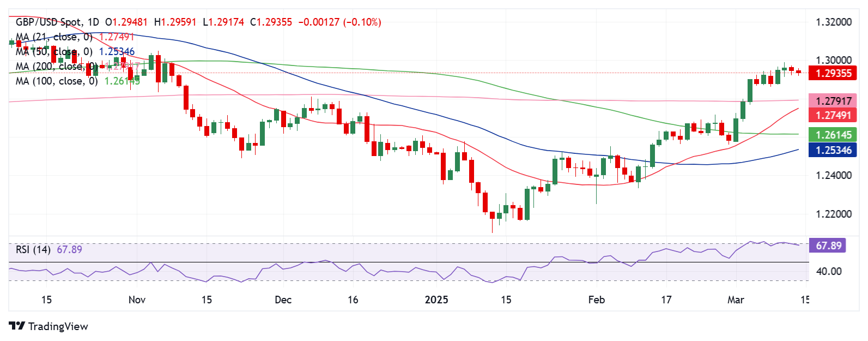Select the MA (50, close, 0) legend

[54, 52]
